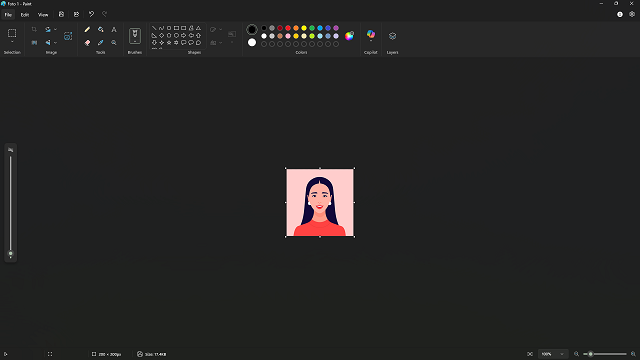Click the Flip icon
This screenshot has width=640, height=360.
tap(48, 42)
